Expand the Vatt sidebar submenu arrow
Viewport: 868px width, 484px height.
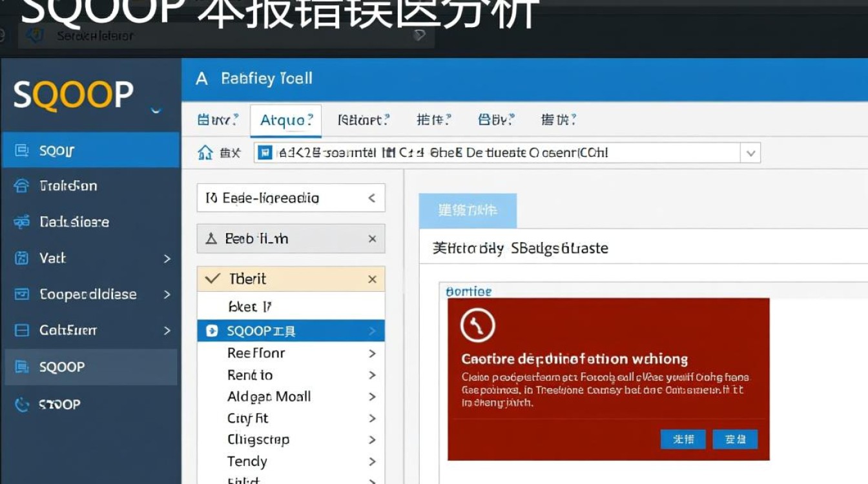(167, 259)
